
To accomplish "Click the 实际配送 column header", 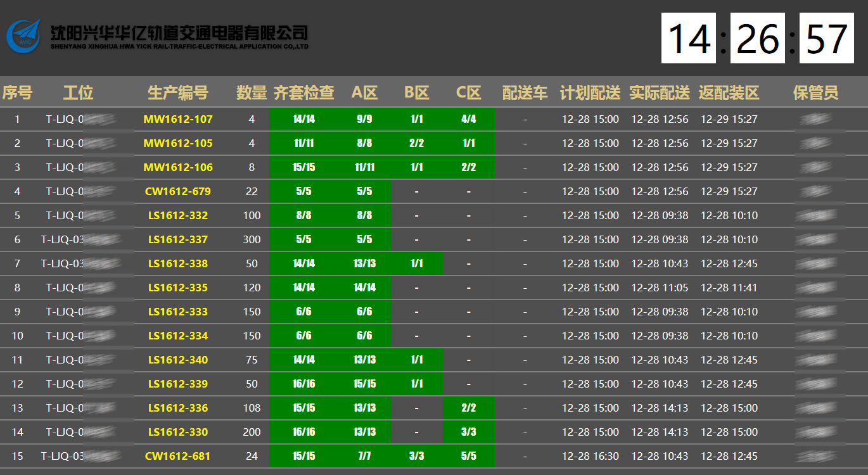I will (x=660, y=93).
